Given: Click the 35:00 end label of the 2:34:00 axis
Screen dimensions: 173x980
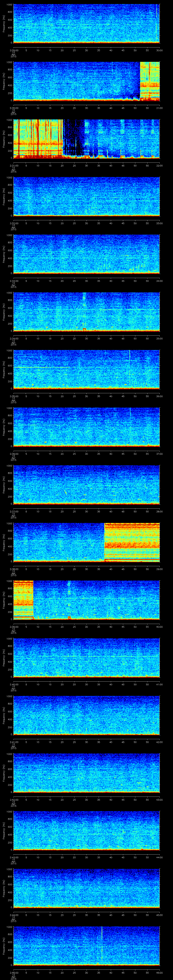Looking at the screenshot, I should coord(160,339).
